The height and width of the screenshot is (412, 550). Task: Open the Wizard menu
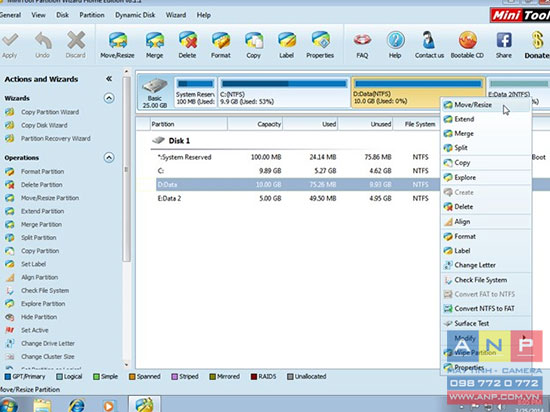coord(176,15)
